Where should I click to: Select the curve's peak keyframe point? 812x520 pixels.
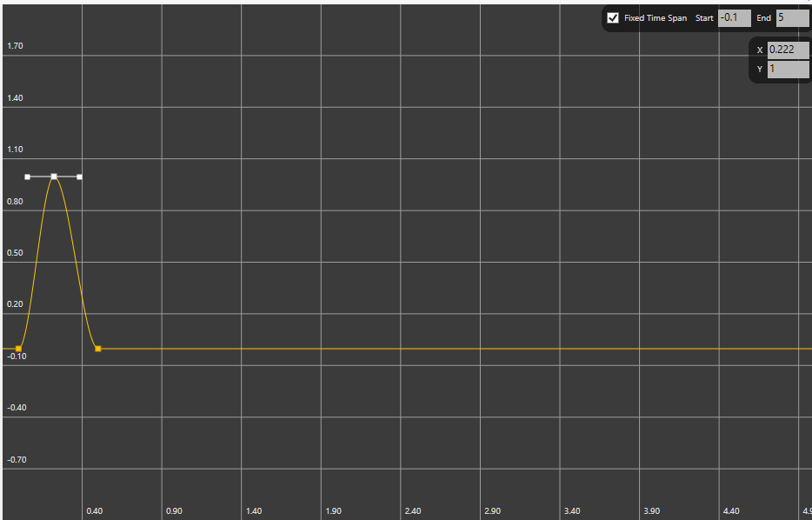54,177
